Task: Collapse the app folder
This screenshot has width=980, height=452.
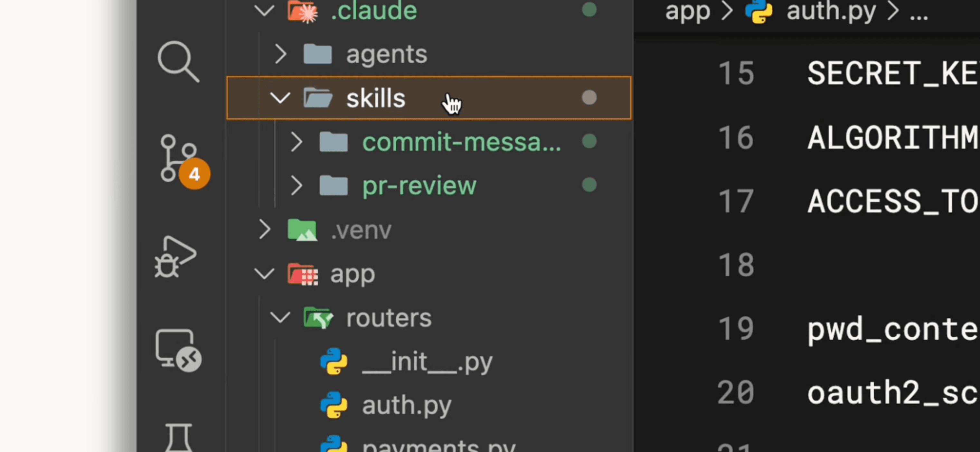Action: pos(264,274)
